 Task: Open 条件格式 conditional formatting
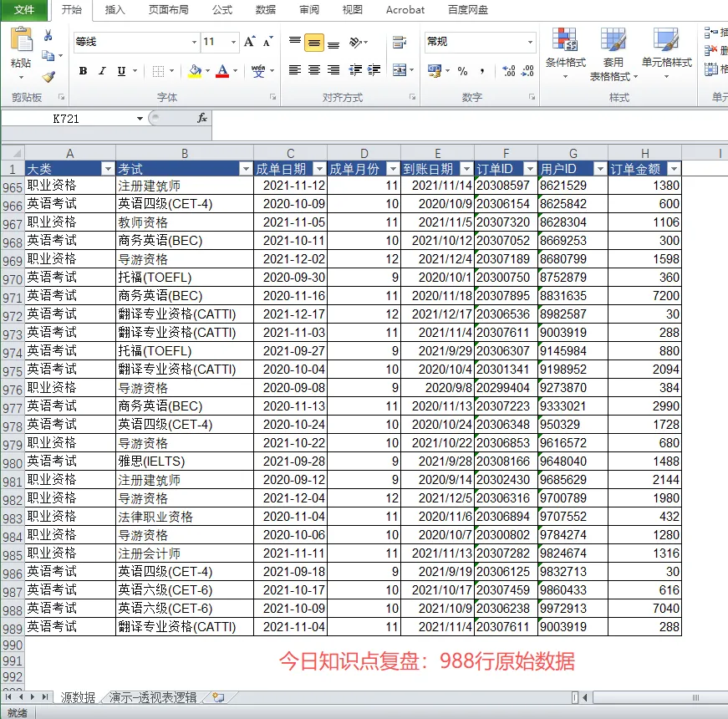[x=565, y=54]
